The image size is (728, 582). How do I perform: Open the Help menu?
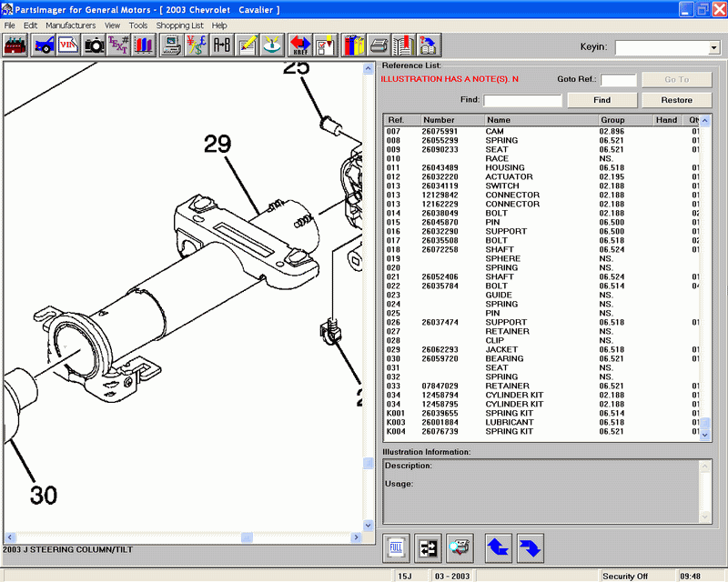(x=219, y=25)
